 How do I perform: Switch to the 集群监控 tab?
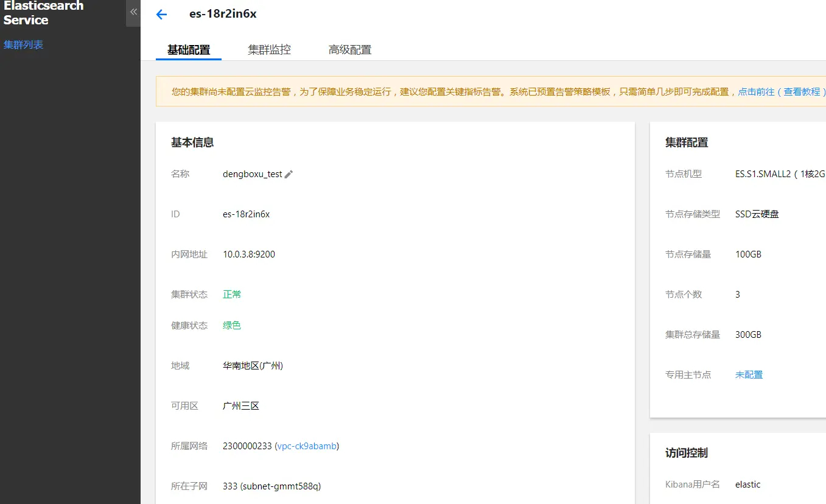click(269, 50)
